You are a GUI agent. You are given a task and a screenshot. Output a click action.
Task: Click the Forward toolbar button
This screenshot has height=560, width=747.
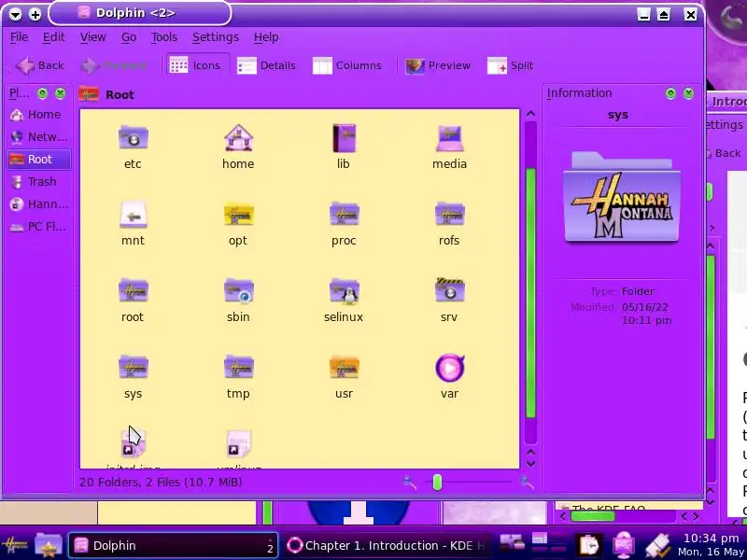[x=113, y=65]
